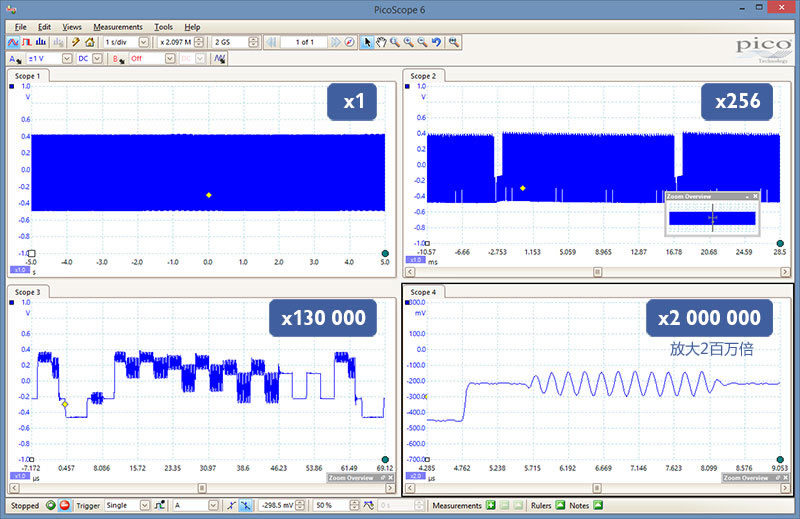Open the Math Channels icon
This screenshot has width=800, height=519.
click(220, 59)
